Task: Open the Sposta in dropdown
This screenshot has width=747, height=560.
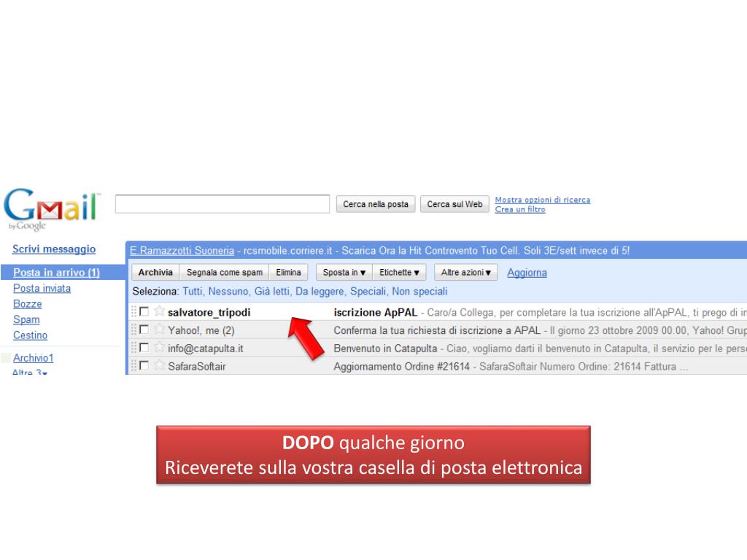Action: (344, 273)
